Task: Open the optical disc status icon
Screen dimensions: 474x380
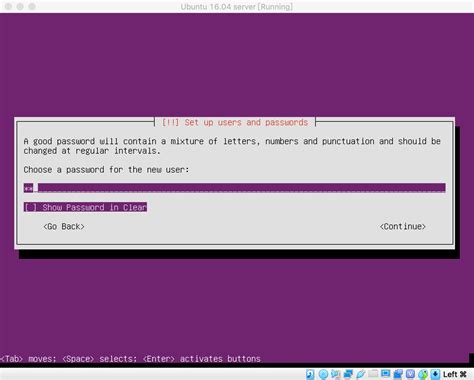Action: pos(323,374)
